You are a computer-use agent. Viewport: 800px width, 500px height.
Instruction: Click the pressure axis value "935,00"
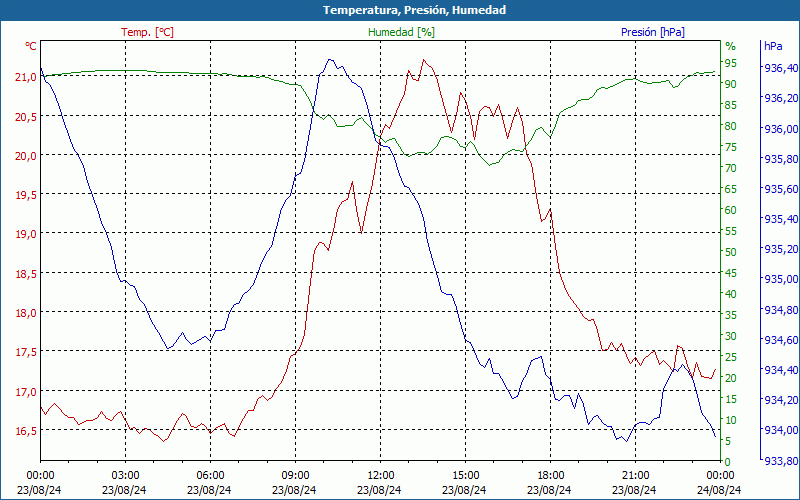tap(781, 279)
